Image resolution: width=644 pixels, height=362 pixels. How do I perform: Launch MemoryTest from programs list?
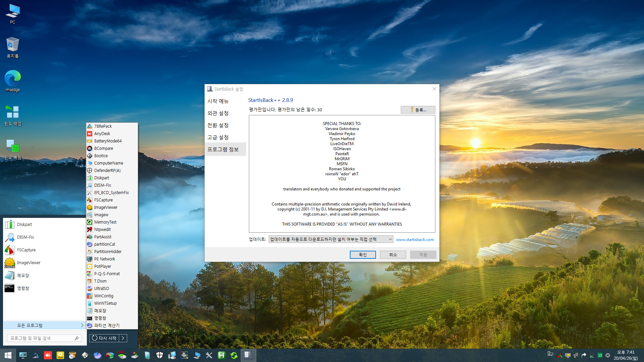(112, 222)
